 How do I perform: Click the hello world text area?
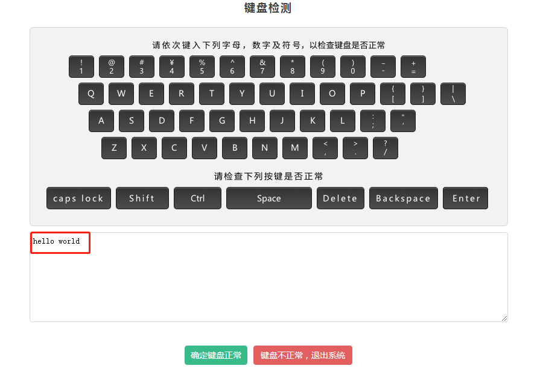point(268,277)
